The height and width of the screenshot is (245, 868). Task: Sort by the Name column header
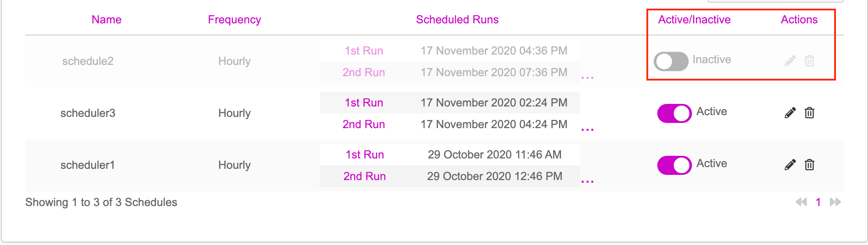click(106, 19)
